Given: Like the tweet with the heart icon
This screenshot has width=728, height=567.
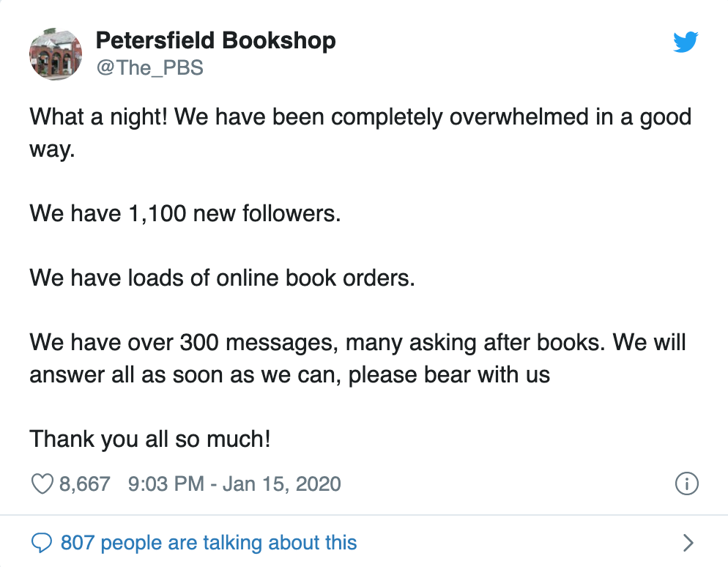Looking at the screenshot, I should click(x=42, y=483).
